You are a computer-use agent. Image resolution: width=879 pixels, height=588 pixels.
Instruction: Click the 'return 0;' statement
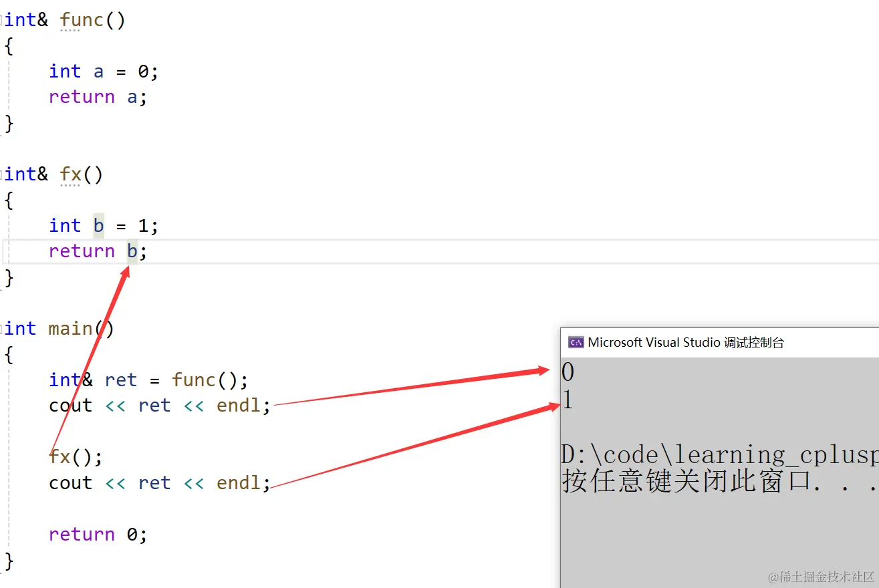pos(98,535)
